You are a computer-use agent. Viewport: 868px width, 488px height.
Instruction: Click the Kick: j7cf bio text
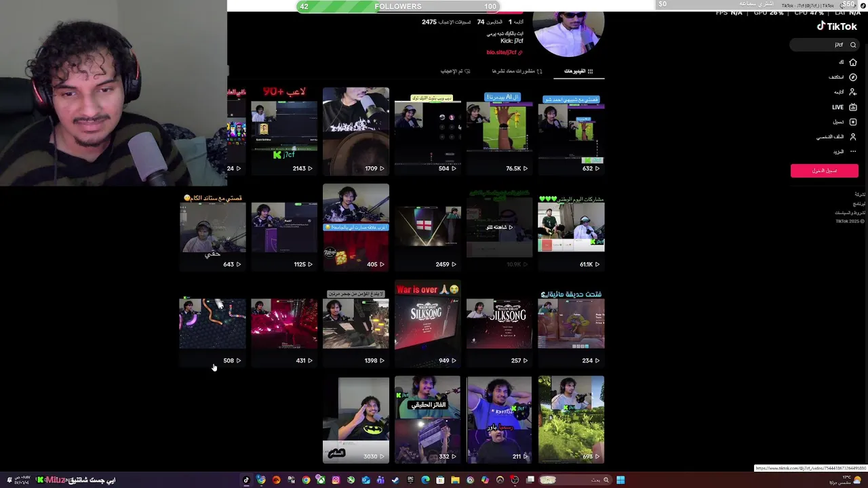click(x=512, y=41)
